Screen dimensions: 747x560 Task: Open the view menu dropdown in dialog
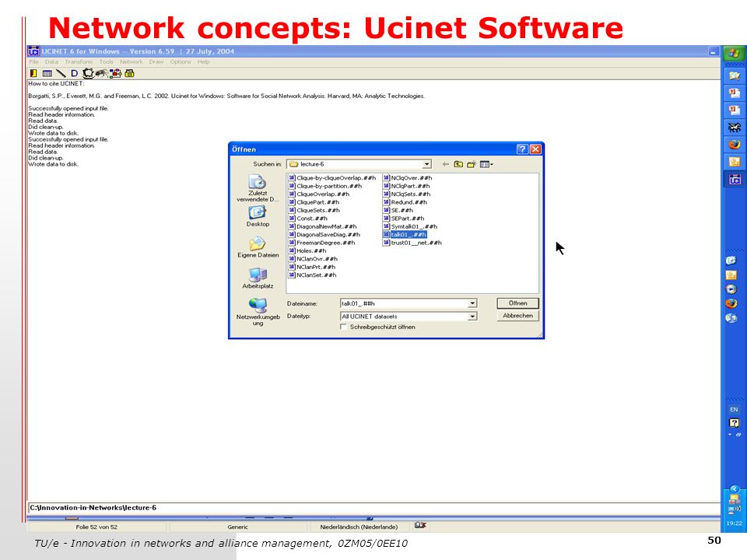(486, 164)
